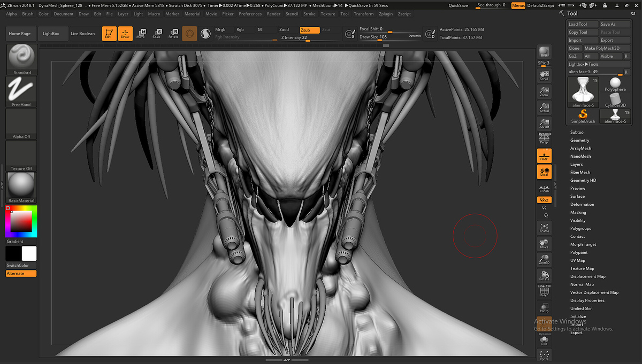This screenshot has width=642, height=364.
Task: Open the Render menu
Action: point(273,14)
